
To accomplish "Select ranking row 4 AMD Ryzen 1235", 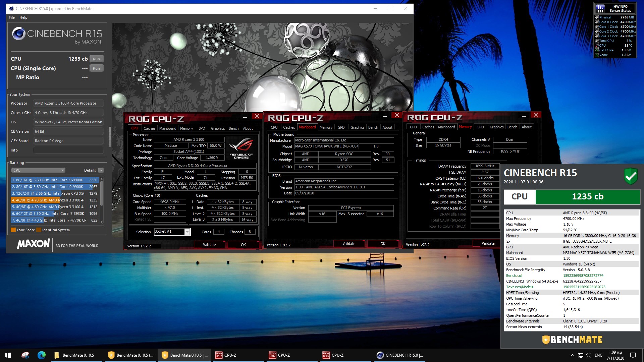I will (54, 200).
